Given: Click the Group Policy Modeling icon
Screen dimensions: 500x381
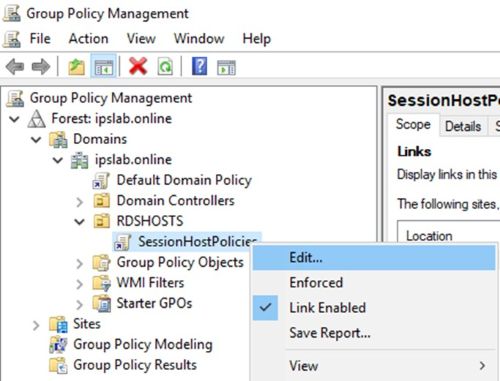Looking at the screenshot, I should 58,345.
